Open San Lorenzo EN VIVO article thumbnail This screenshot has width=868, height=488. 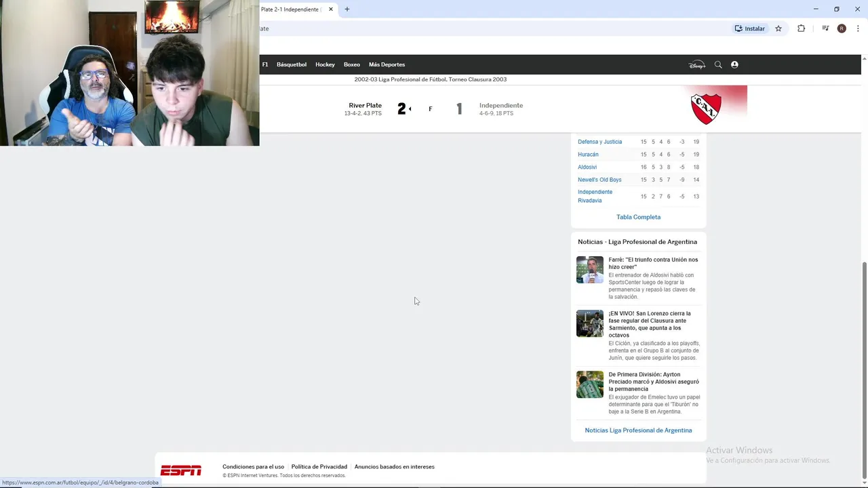click(x=589, y=323)
